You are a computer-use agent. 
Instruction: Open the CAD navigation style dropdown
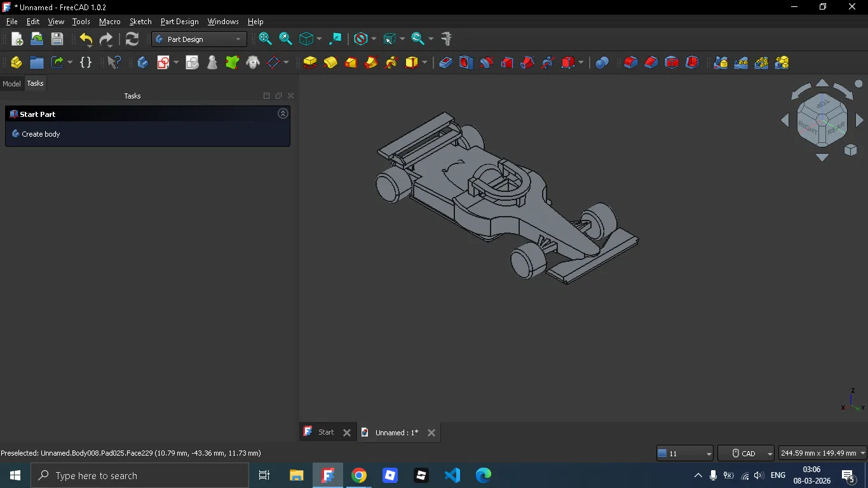coord(746,453)
